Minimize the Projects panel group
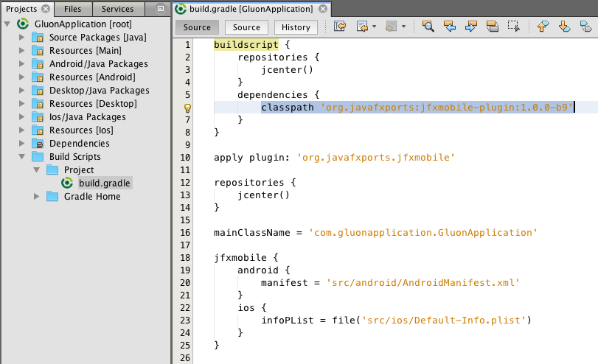 [160, 9]
